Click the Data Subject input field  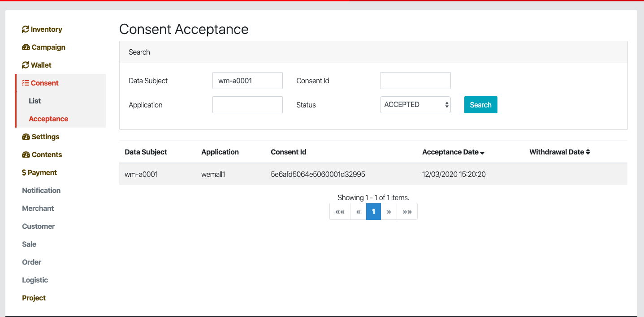(247, 81)
